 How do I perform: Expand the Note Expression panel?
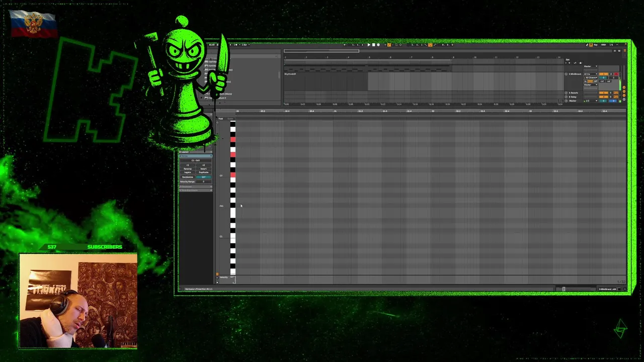[196, 190]
